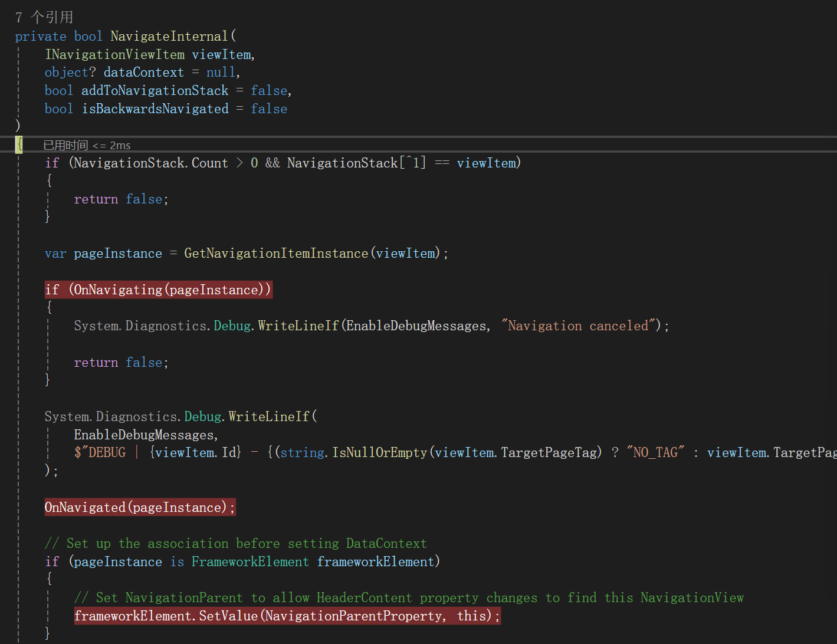The image size is (837, 644).
Task: Select the NavigateInternal method name
Action: (169, 37)
